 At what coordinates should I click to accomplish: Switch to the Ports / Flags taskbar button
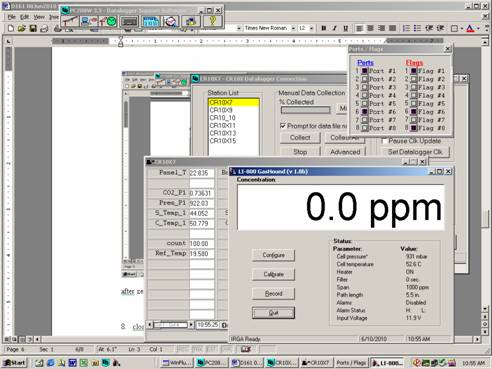(351, 363)
